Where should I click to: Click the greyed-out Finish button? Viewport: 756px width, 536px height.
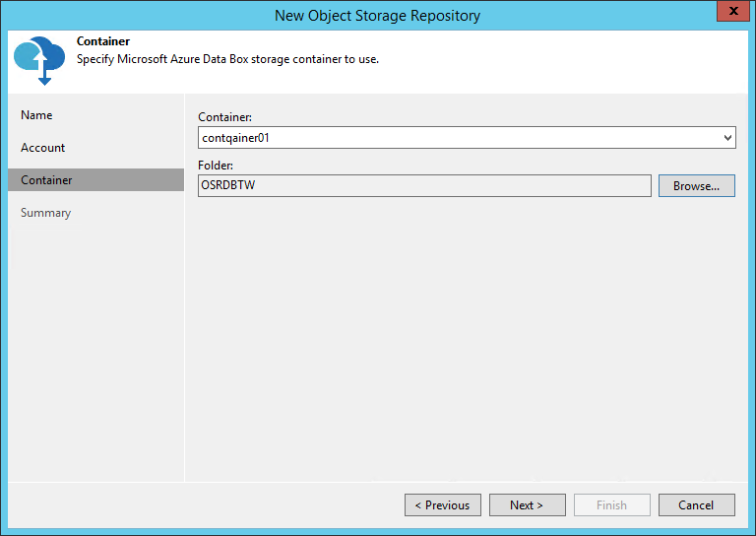click(612, 505)
